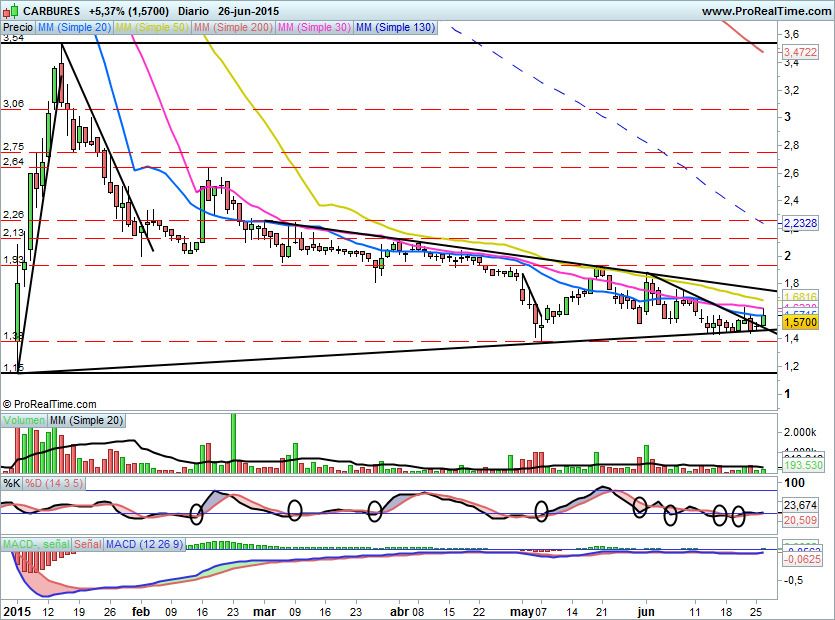
Task: Select the MM (Simple 200) indicator label
Action: point(233,27)
